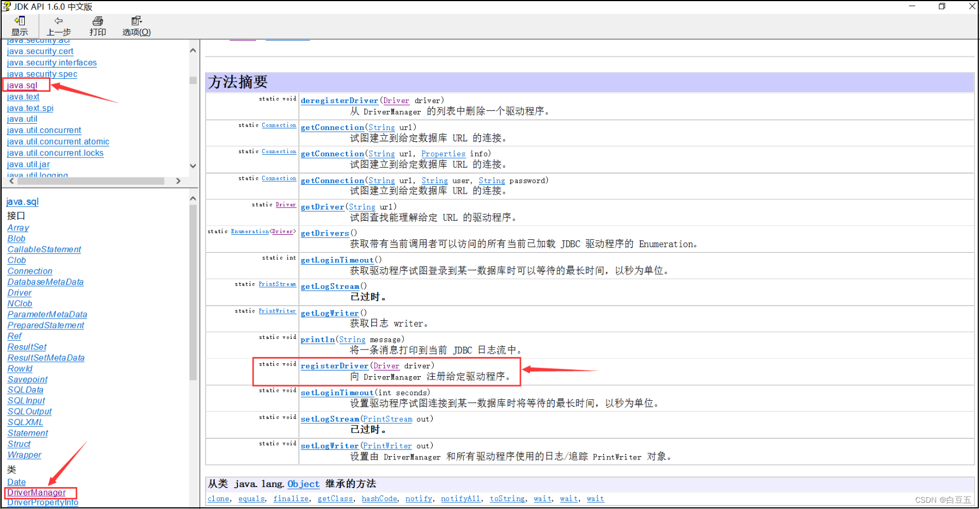The image size is (980, 509).
Task: Open the SQLOutput interface
Action: coord(30,412)
